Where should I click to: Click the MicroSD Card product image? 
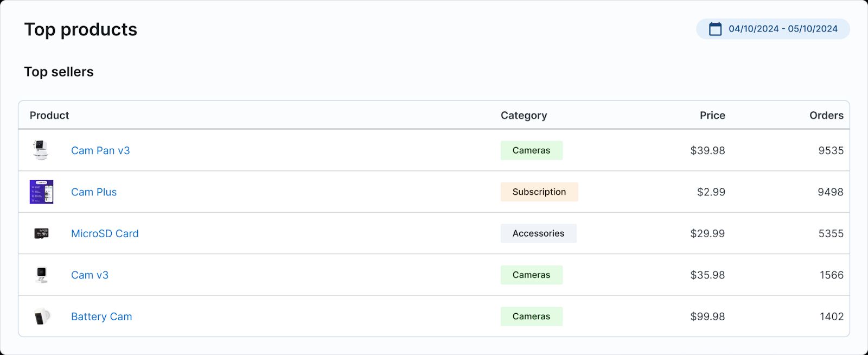41,233
